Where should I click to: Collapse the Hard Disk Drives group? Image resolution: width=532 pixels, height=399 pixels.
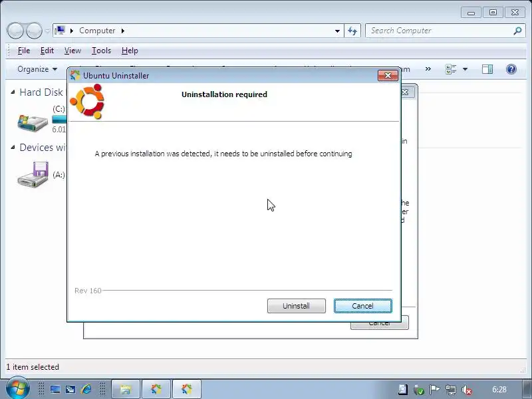(13, 92)
